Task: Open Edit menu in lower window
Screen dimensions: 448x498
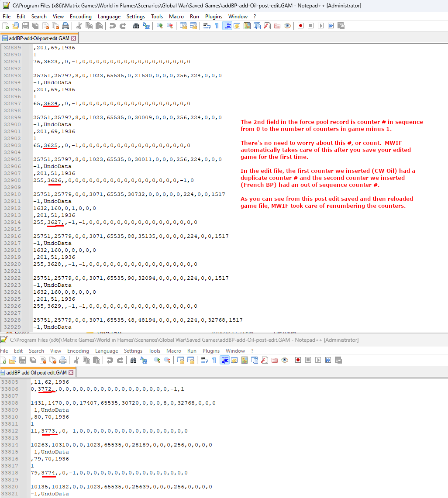Action: click(18, 351)
